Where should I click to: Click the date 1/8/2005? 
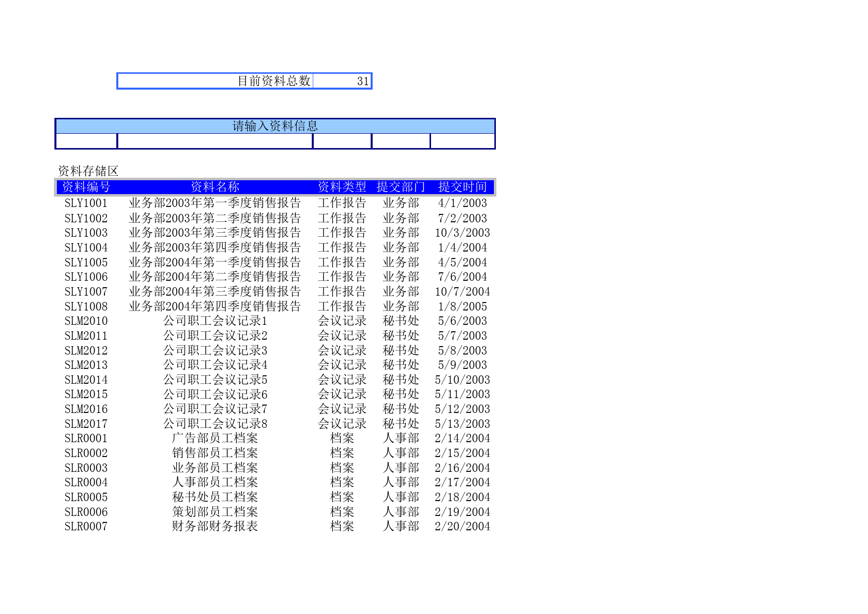pos(463,307)
